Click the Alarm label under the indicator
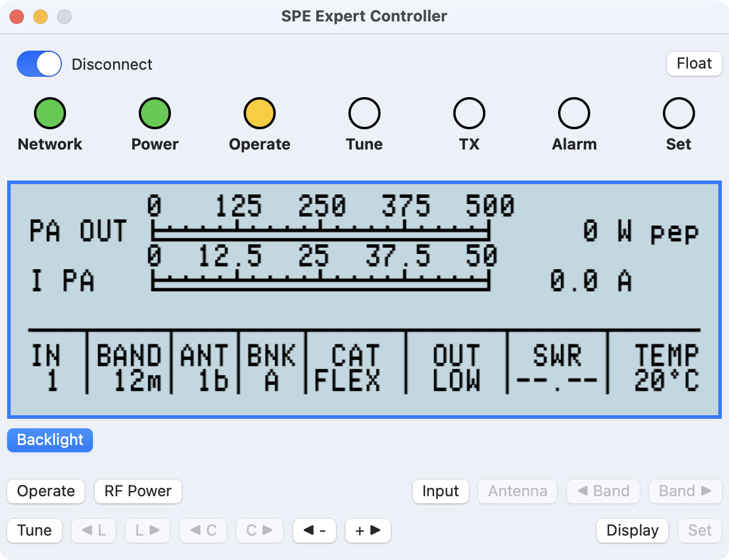Screen dimensions: 729x560 574,144
